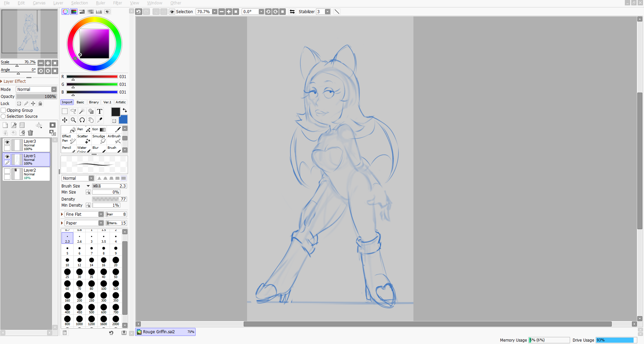Image resolution: width=644 pixels, height=344 pixels.
Task: Open the Ruler menu
Action: click(x=100, y=3)
